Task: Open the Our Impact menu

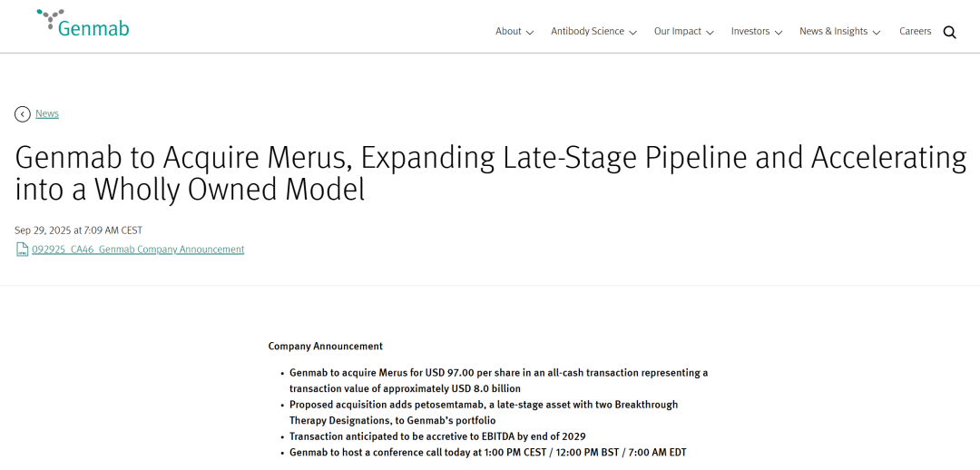Action: (x=678, y=32)
